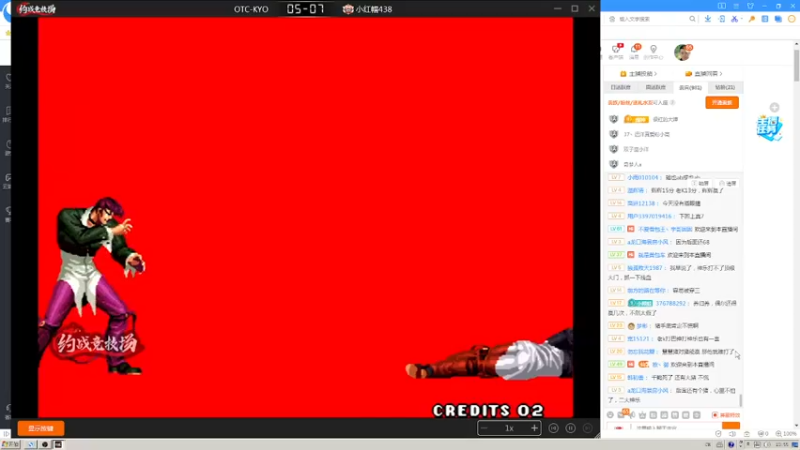Image resolution: width=800 pixels, height=450 pixels.
Task: Expand the 主播投稿 link chevron
Action: click(655, 74)
